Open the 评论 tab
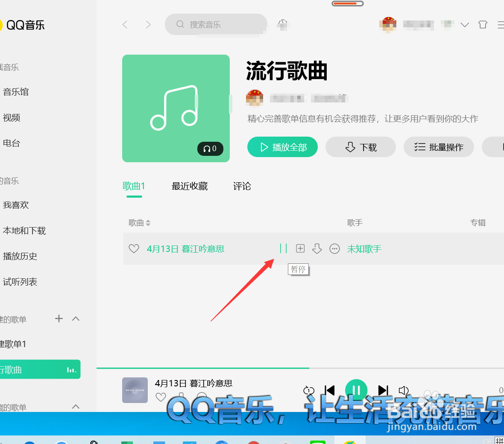 pos(242,186)
